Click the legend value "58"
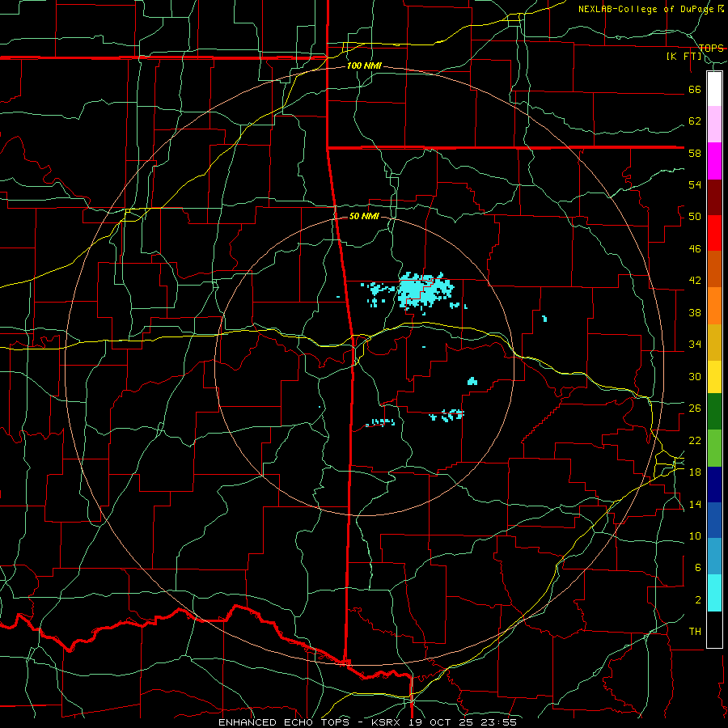Image resolution: width=728 pixels, height=728 pixels. 695,153
